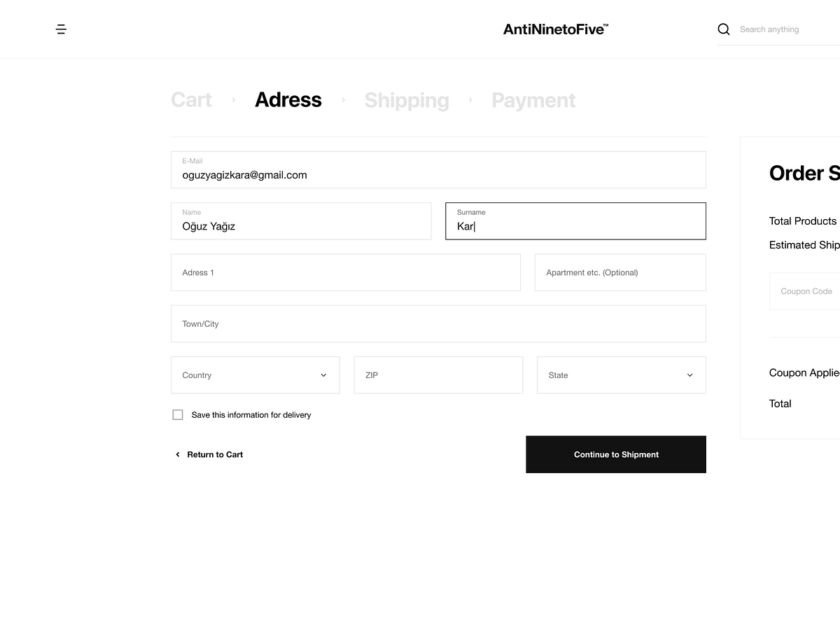
Task: Enable Save this information for delivery
Action: (x=178, y=414)
